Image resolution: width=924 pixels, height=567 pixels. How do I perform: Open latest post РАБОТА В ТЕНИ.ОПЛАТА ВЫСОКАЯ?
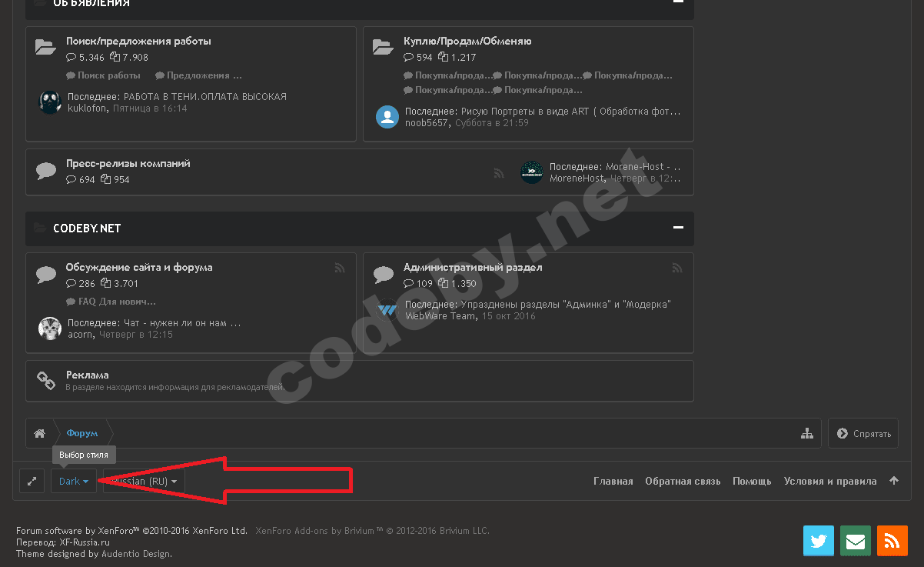[x=205, y=97]
